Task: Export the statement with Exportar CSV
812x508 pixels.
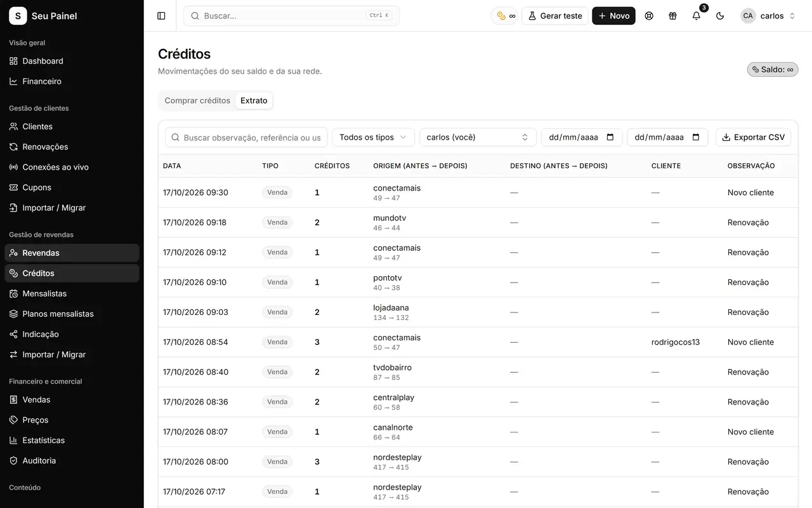Action: (x=753, y=137)
